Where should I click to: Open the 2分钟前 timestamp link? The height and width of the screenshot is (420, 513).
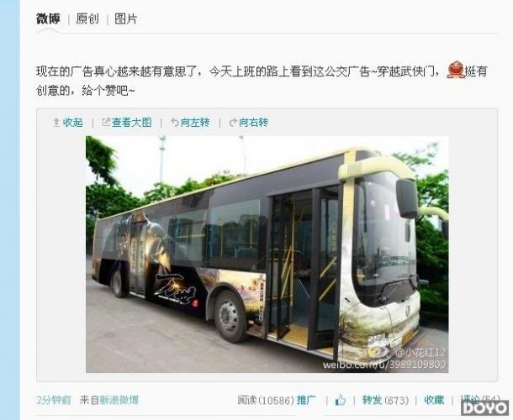click(54, 400)
